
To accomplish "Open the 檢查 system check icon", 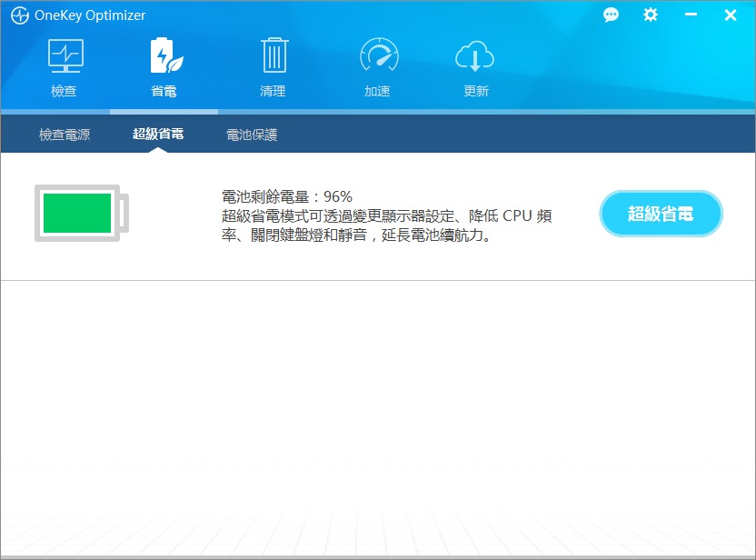I will (x=65, y=56).
